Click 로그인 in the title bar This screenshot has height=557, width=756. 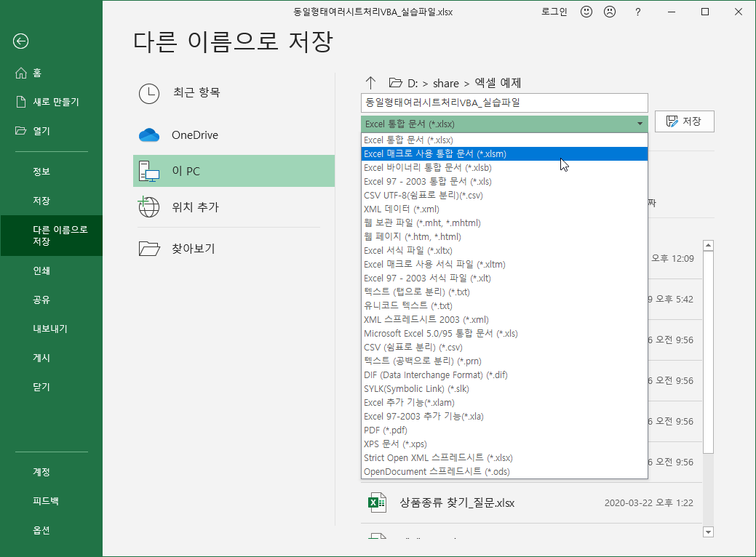point(554,12)
